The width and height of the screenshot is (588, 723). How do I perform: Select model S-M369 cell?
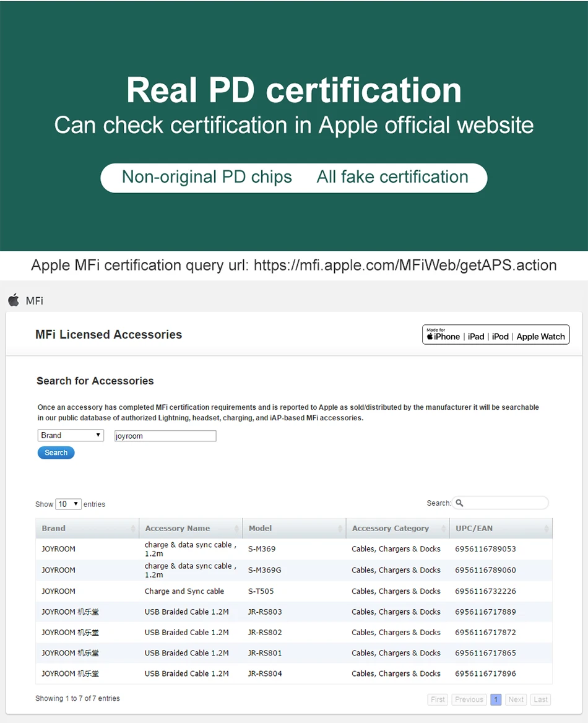261,549
